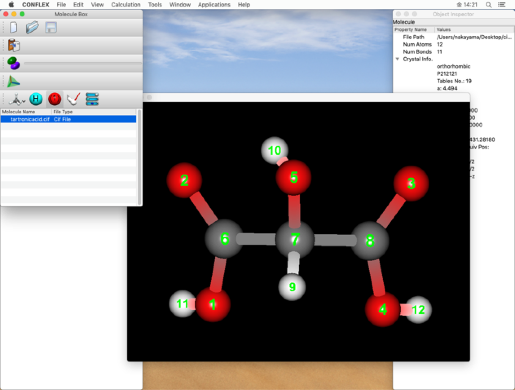Click the Spotlight search icon in menu bar
This screenshot has width=515, height=390.
(x=488, y=5)
